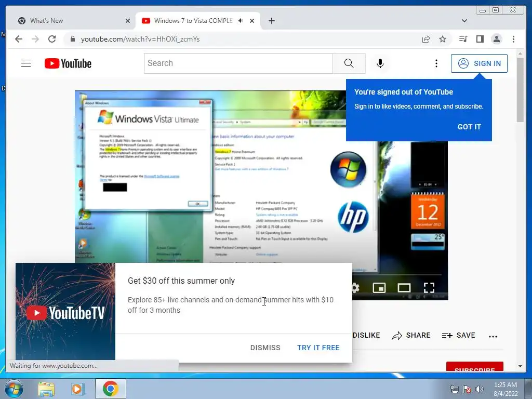Click the Chrome taskbar icon
532x399 pixels.
[x=110, y=389]
